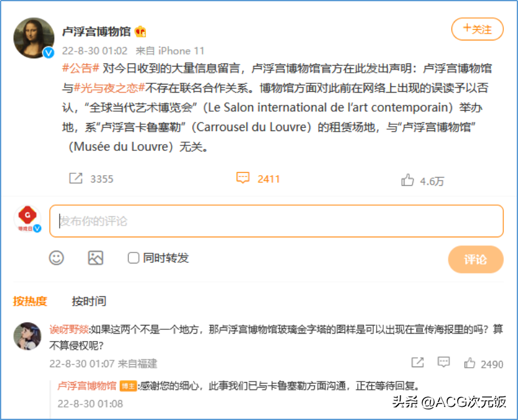Open the #光与夜之恋# hashtag link
Image resolution: width=518 pixels, height=420 pixels.
[109, 88]
